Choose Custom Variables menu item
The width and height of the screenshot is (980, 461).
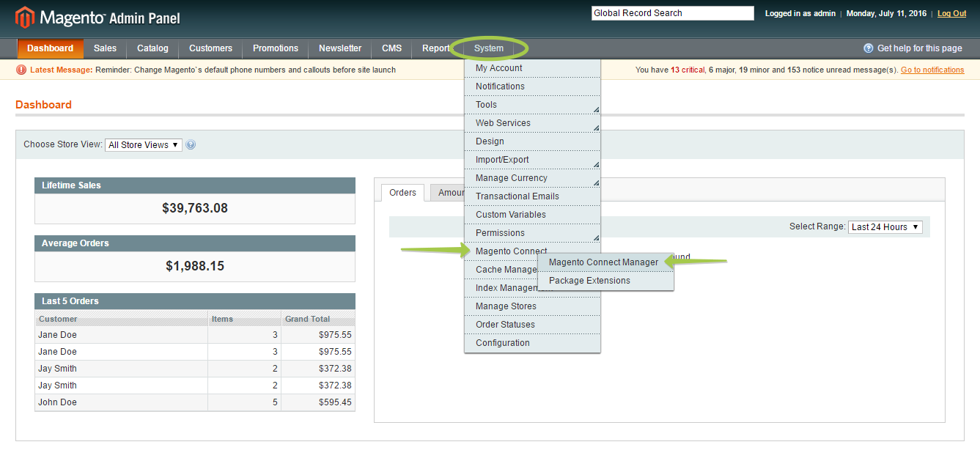pyautogui.click(x=532, y=215)
